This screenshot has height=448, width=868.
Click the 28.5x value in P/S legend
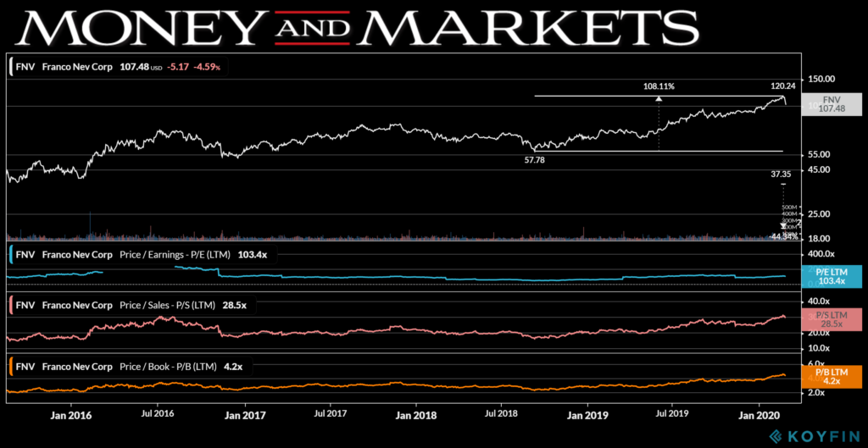click(x=234, y=304)
